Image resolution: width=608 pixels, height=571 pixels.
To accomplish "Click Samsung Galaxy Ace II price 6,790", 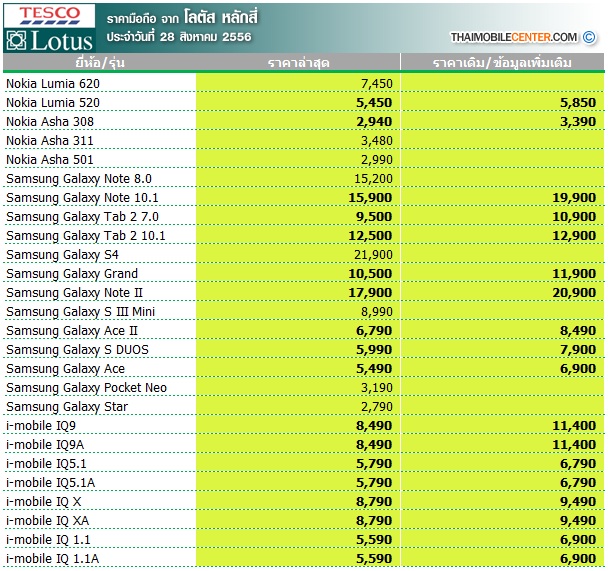I will (374, 331).
